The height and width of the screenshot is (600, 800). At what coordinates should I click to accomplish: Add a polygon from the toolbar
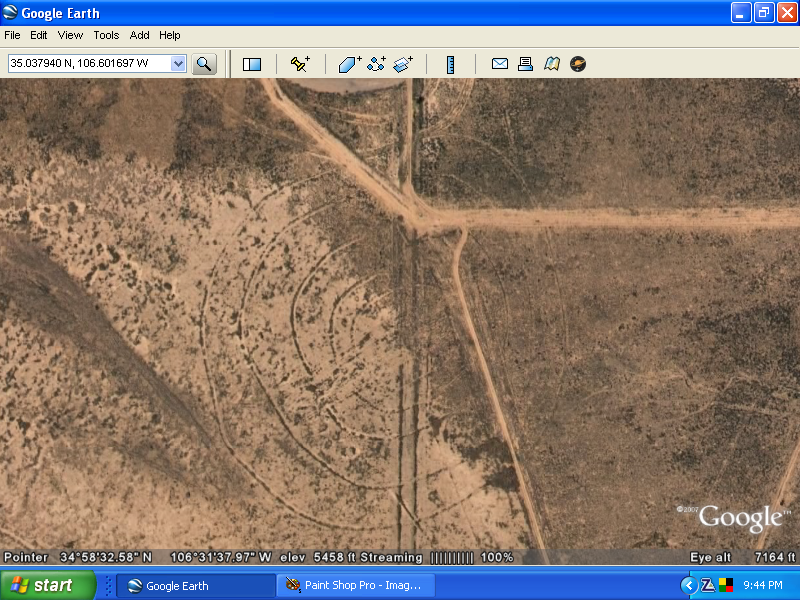click(x=350, y=64)
